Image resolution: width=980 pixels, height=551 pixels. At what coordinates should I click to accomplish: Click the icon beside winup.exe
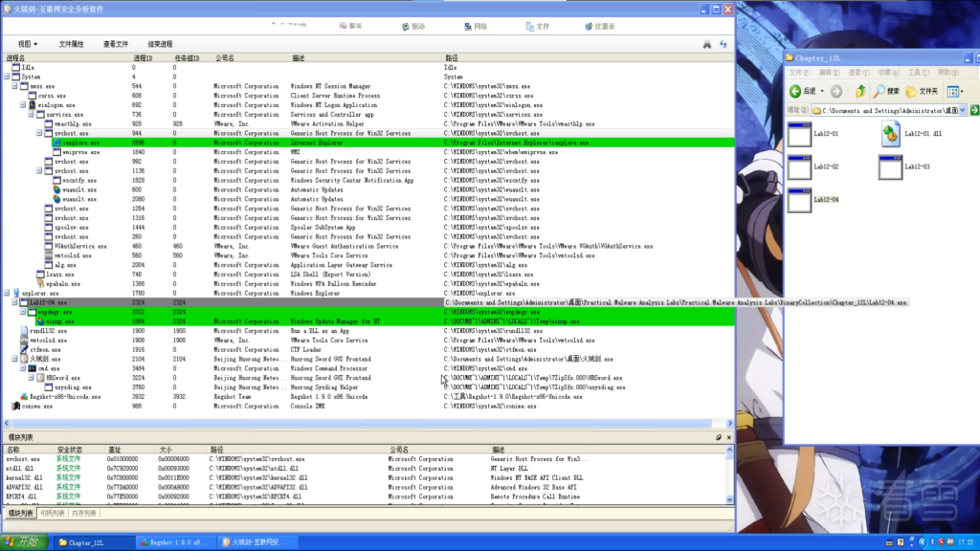coord(40,321)
